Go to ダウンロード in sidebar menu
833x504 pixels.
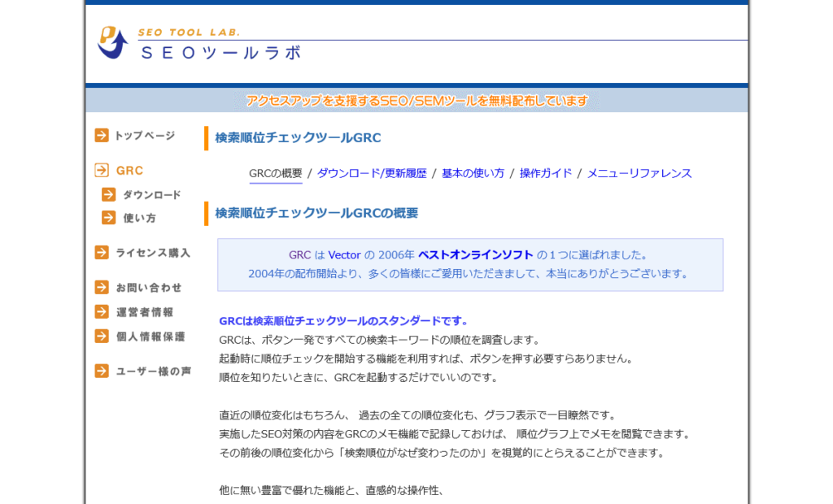coord(152,195)
